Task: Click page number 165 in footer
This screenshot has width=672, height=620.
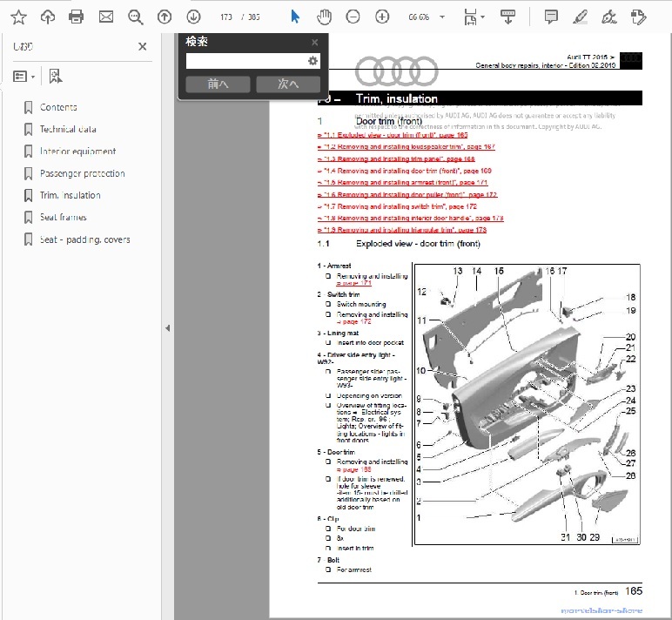Action: click(x=634, y=591)
